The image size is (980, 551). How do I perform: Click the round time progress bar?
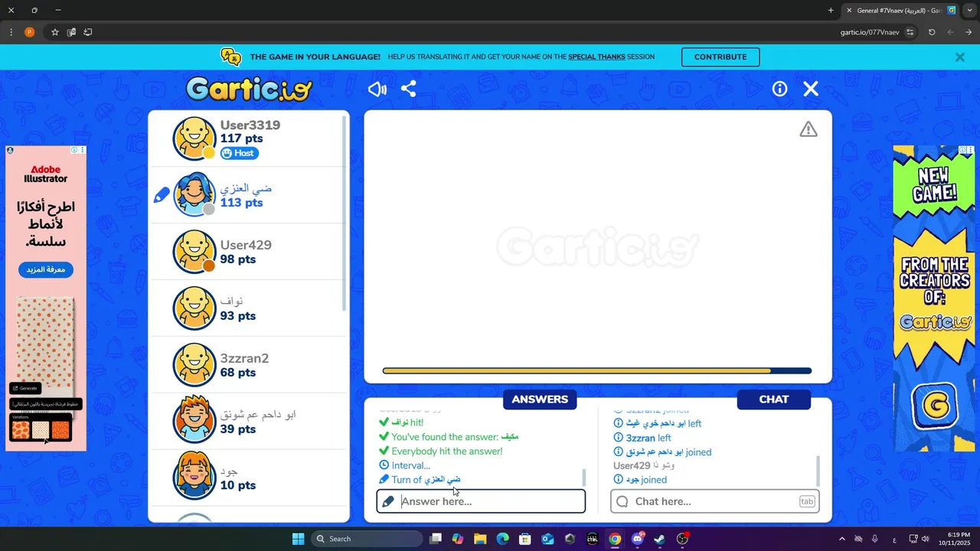[x=597, y=371]
